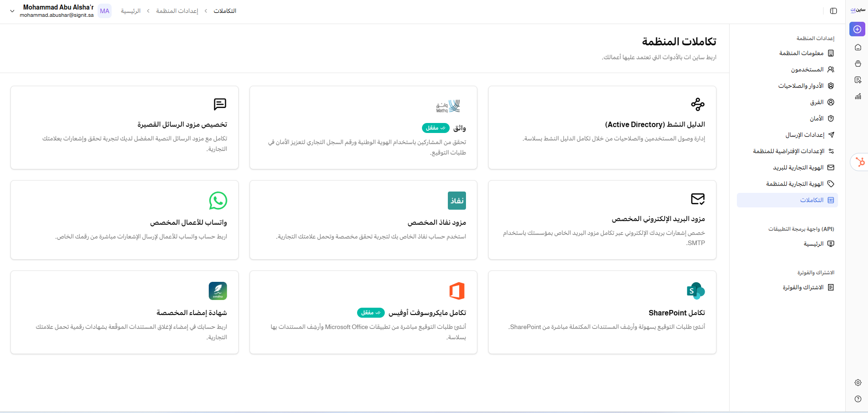Open the custom SMS provider card
This screenshot has width=868, height=413.
(124, 128)
